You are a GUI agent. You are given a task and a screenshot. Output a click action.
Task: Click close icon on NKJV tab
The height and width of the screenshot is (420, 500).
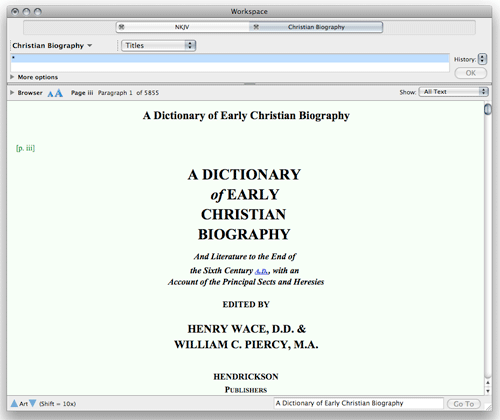pyautogui.click(x=122, y=27)
